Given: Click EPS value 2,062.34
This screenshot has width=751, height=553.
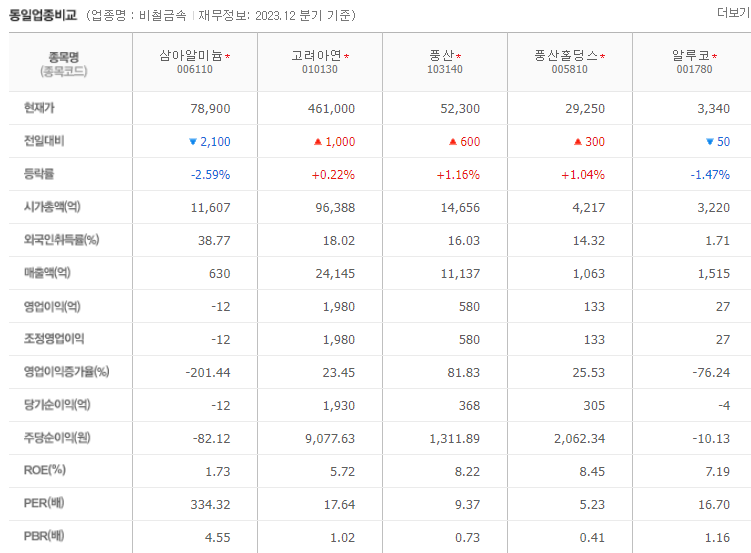Looking at the screenshot, I should (x=580, y=439).
